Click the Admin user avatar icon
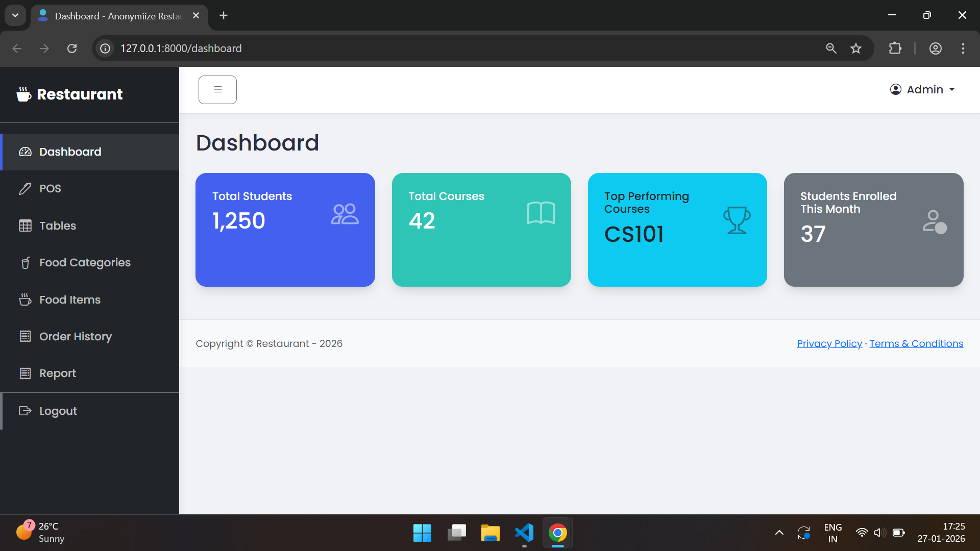The height and width of the screenshot is (551, 980). (x=896, y=89)
